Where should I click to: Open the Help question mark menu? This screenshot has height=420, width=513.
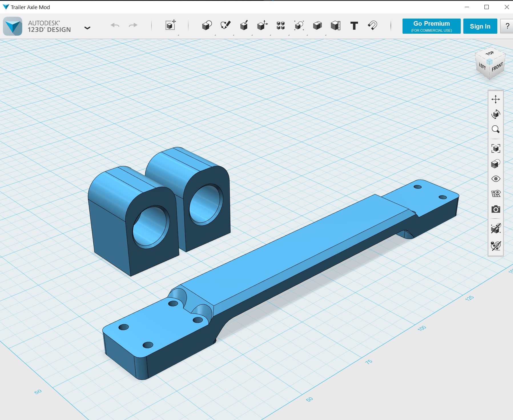[507, 26]
